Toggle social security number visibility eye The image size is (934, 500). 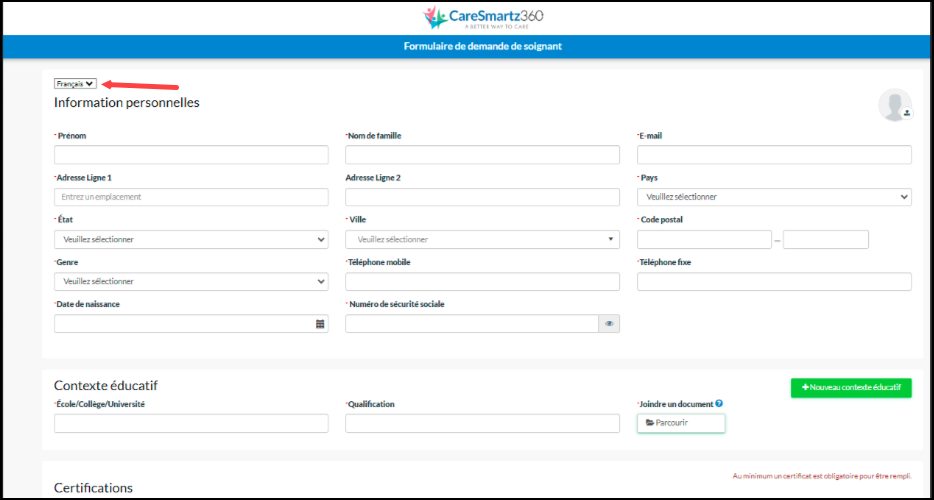click(609, 324)
